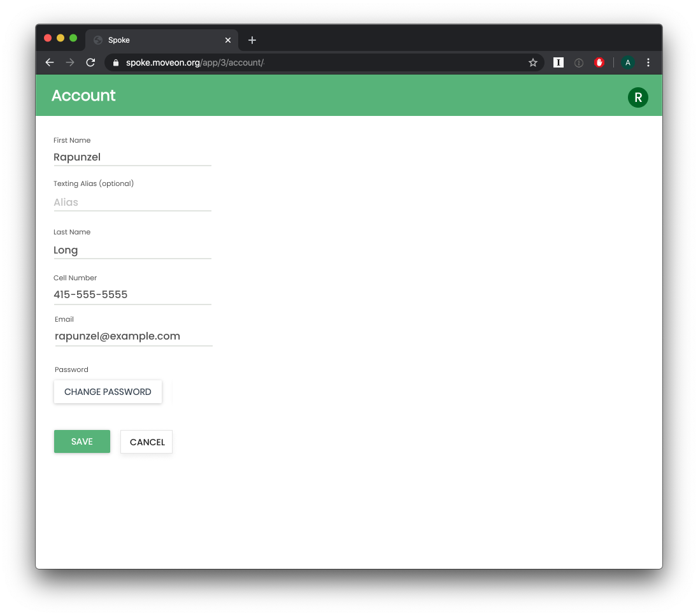Click the grey info extension icon
The height and width of the screenshot is (616, 698).
tap(579, 63)
